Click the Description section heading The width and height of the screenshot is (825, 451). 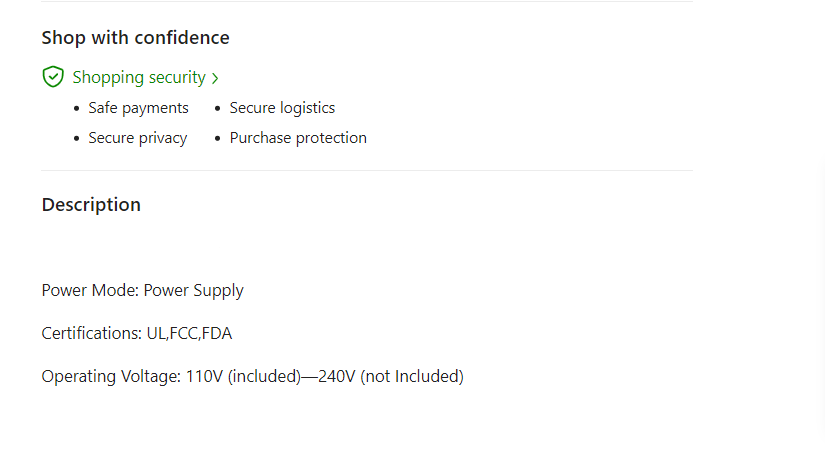(x=91, y=205)
